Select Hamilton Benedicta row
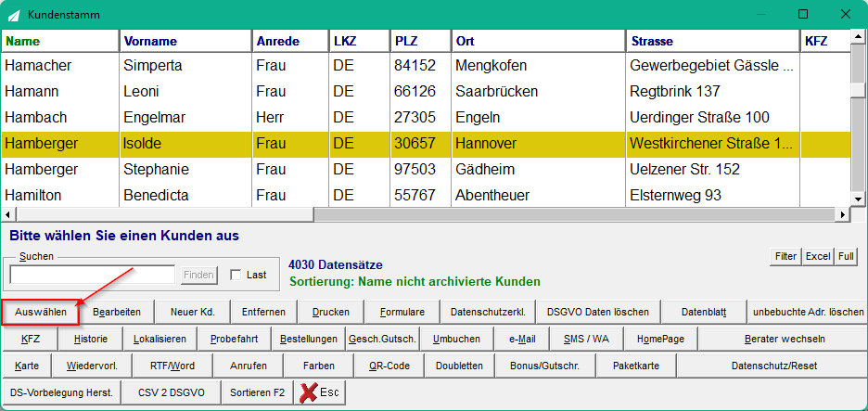Screen dimensions: 868x411 point(426,195)
